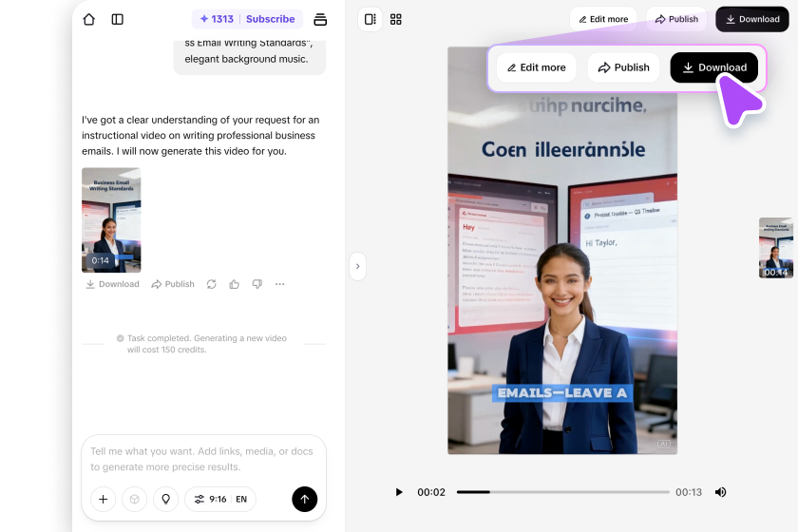
Task: Play the video preview
Action: pos(399,492)
